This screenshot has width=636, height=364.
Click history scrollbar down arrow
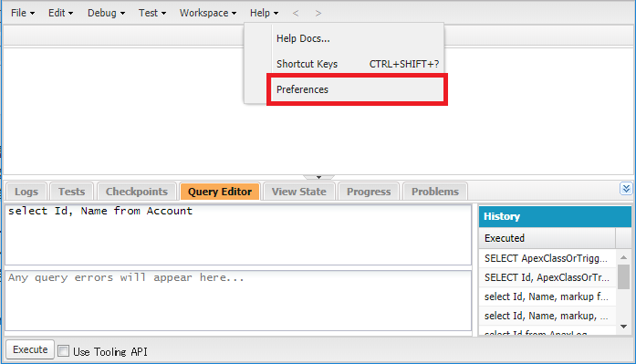[x=624, y=327]
